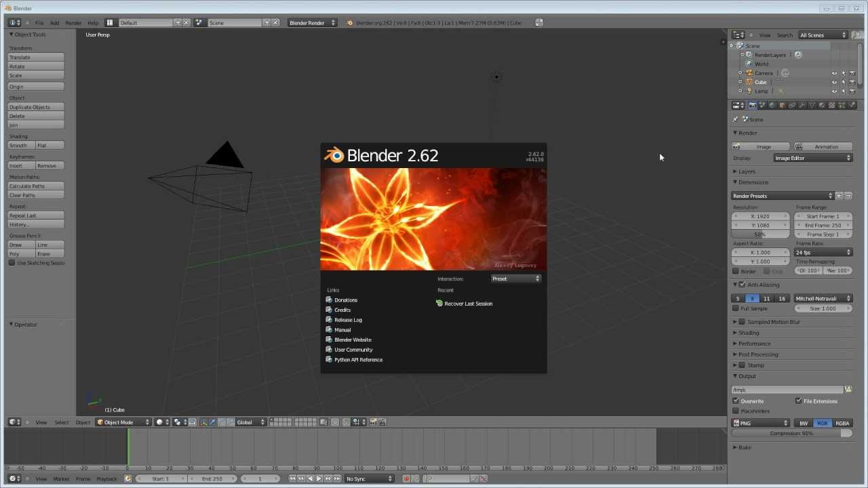
Task: Toggle Lamp visibility eye in the outliner
Action: point(834,91)
